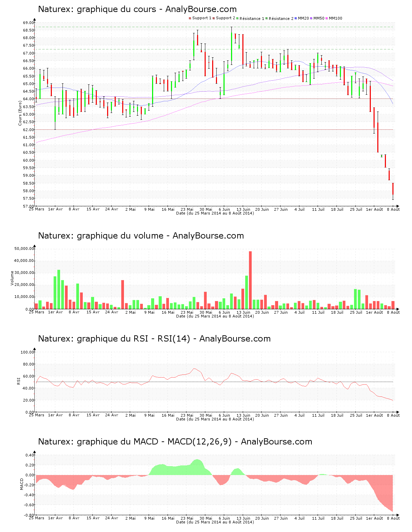Click the 'MACD' vertical axis title
This screenshot has width=412, height=532.
tap(22, 484)
